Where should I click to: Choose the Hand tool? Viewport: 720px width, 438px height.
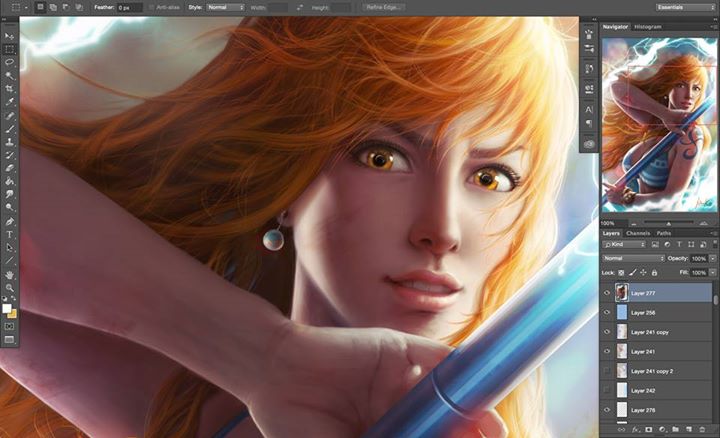pos(10,274)
